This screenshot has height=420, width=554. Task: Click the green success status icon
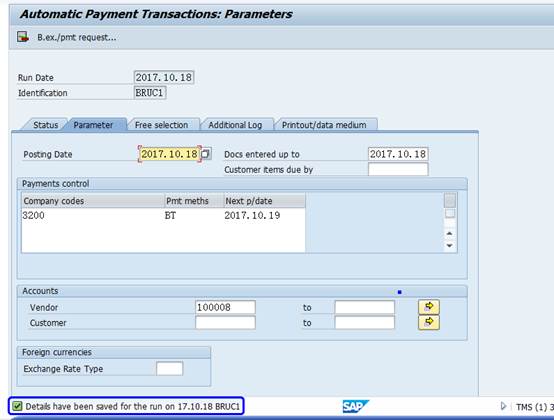coord(17,406)
